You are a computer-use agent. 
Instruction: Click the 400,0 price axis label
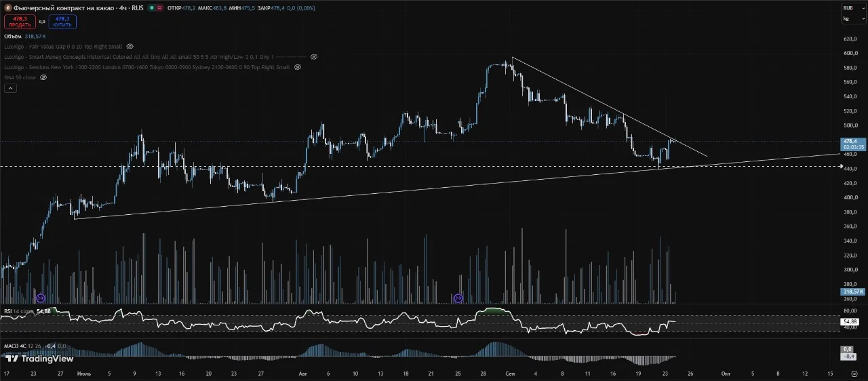[850, 197]
